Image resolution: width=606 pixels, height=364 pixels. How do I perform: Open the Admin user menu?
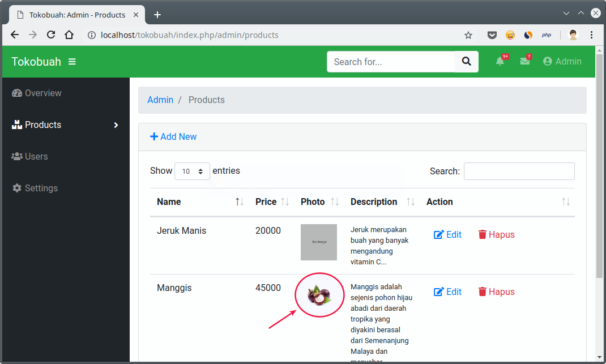(562, 62)
